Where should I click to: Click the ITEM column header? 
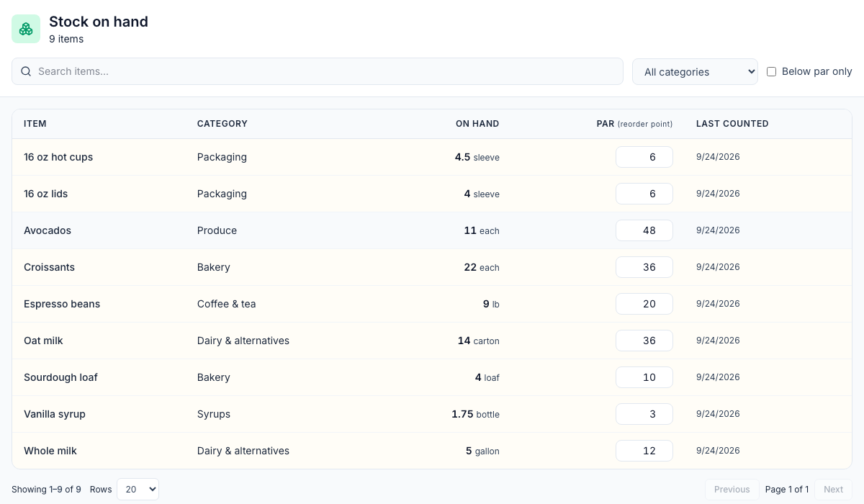pyautogui.click(x=35, y=124)
